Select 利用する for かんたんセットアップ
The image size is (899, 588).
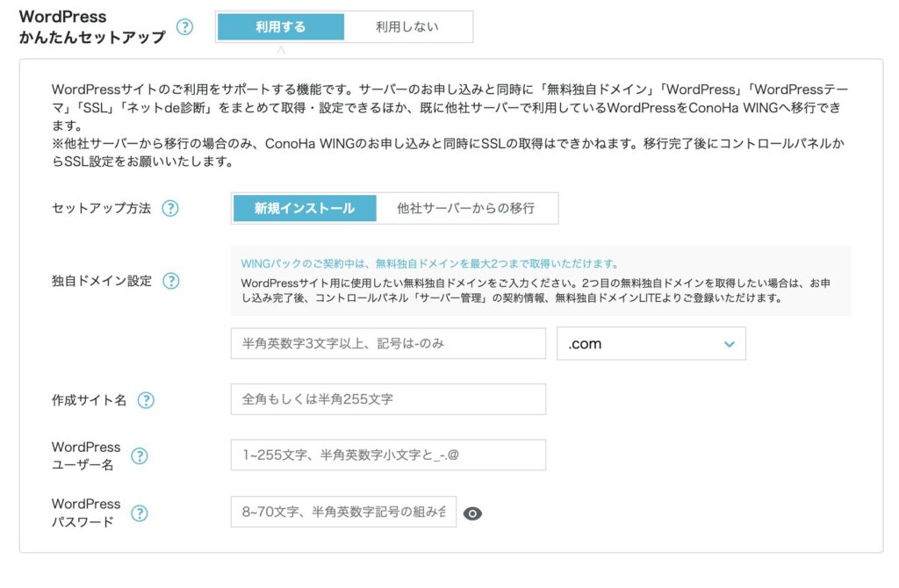281,27
